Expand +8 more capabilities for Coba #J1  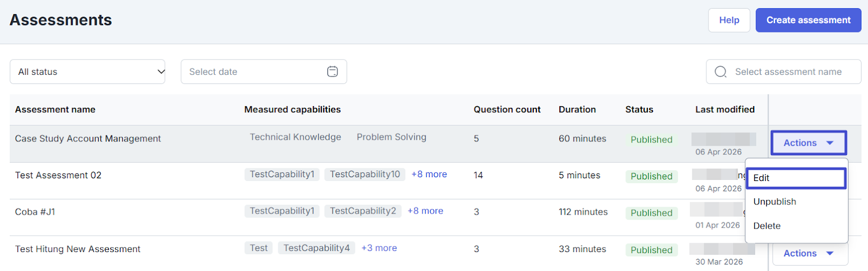point(425,211)
